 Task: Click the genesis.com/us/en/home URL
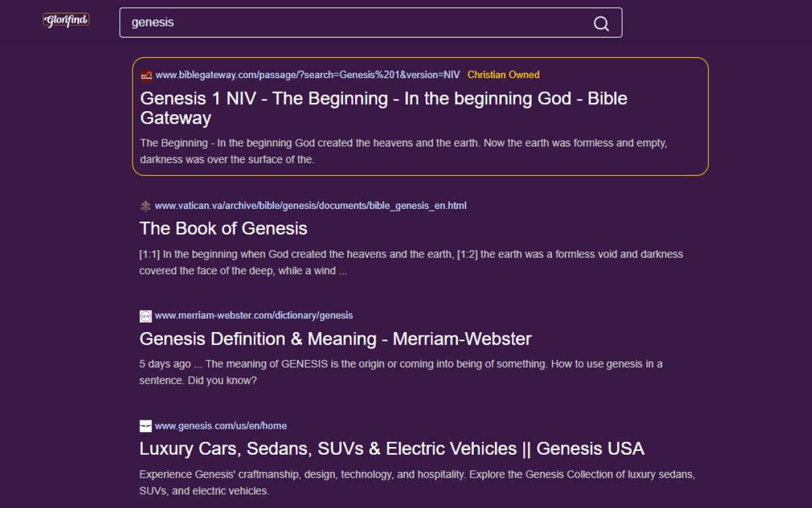coord(221,426)
